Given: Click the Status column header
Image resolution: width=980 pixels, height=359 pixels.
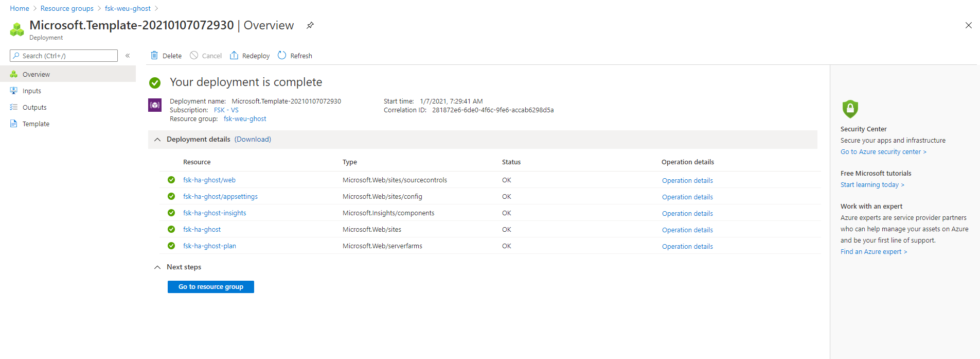Looking at the screenshot, I should (511, 162).
